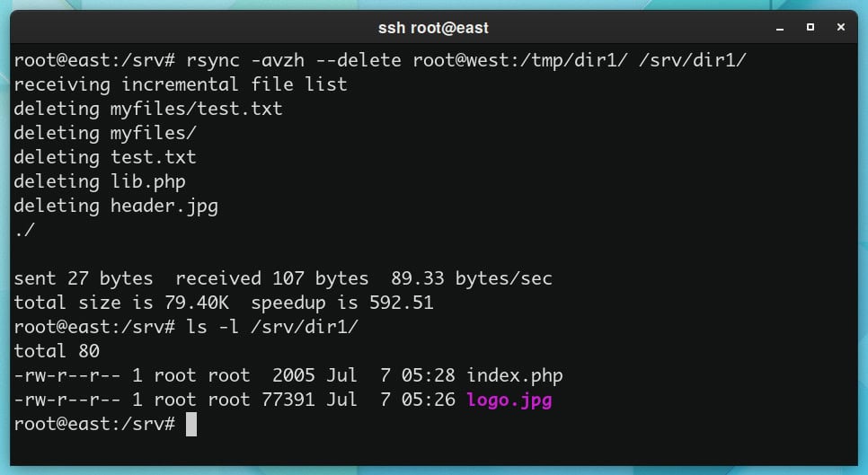Click the 'receiving incremental file list' text

tap(181, 84)
